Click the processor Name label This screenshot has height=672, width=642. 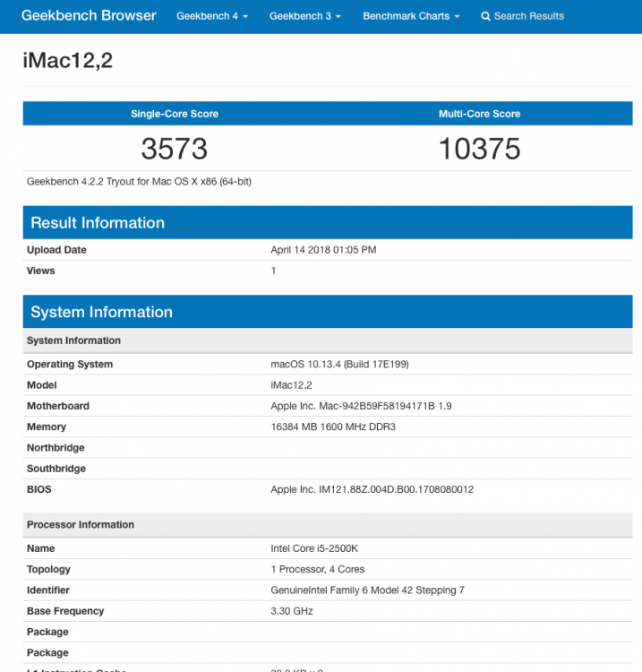pyautogui.click(x=40, y=548)
